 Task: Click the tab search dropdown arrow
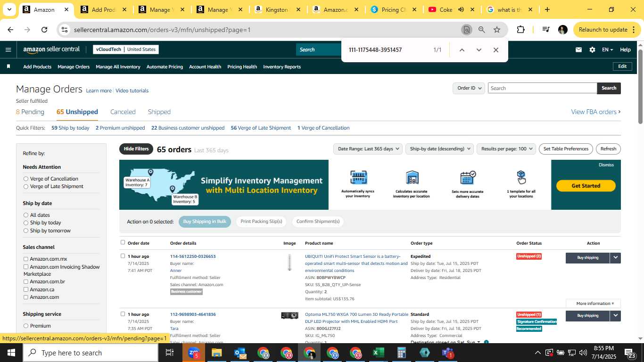9,9
